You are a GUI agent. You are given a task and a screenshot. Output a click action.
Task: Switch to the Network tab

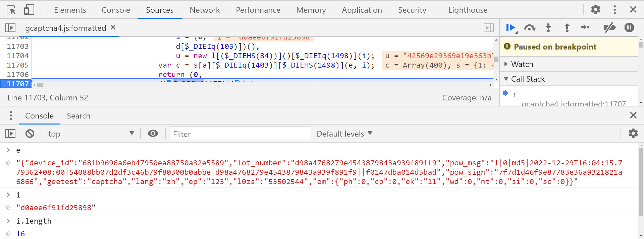[x=205, y=10]
